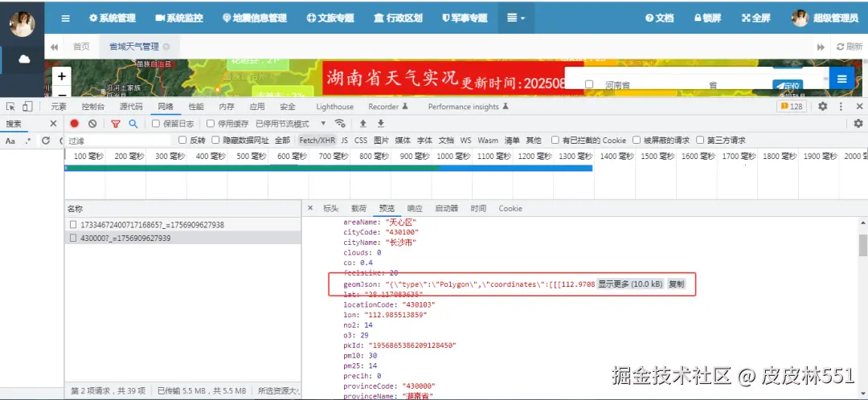Click the 定位 locate button
868x400 pixels.
[x=787, y=86]
